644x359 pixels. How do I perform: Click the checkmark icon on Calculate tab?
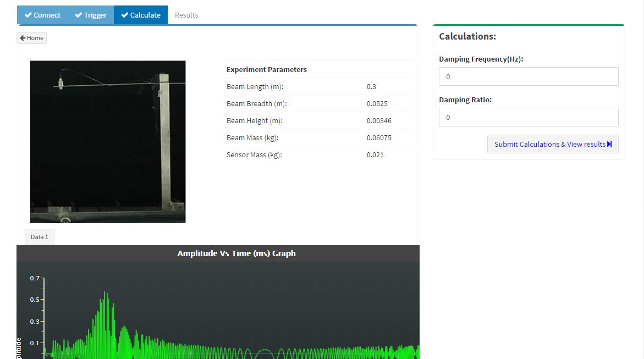125,15
